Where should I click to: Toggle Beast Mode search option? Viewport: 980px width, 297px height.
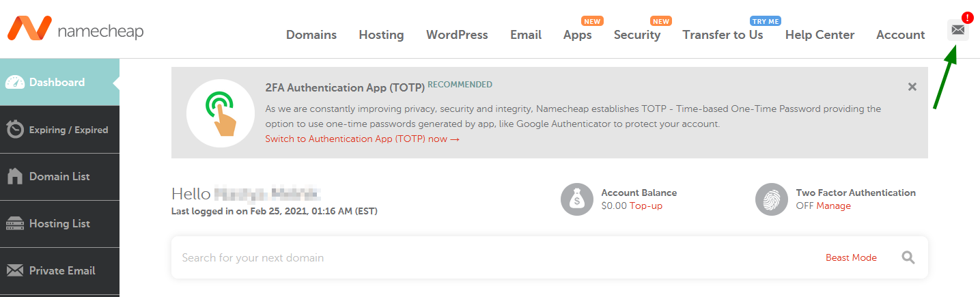[x=851, y=257]
